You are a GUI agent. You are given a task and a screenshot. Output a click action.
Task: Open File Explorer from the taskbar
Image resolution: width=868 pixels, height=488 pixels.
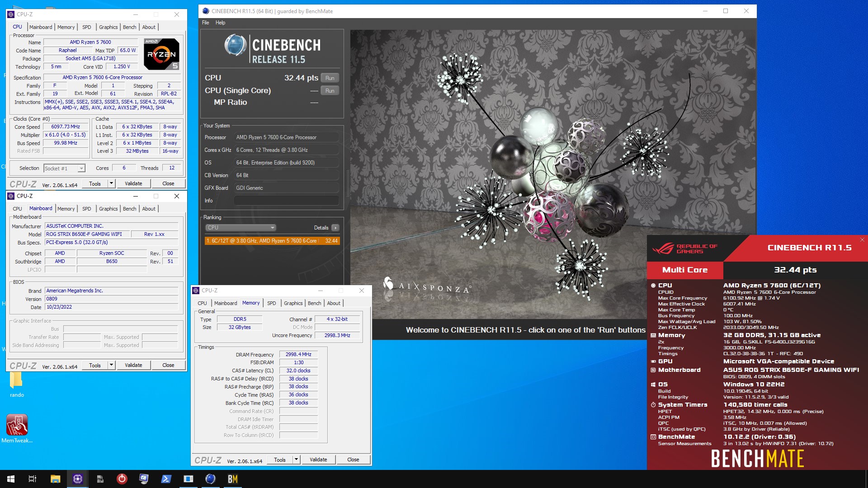tap(55, 479)
